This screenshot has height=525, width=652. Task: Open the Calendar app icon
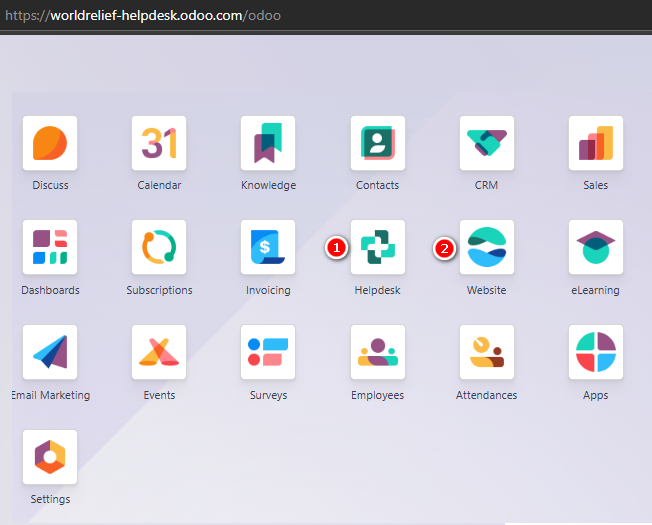point(159,143)
